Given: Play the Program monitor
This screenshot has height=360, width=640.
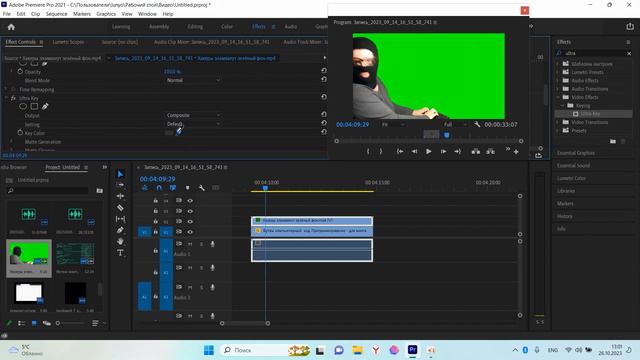Looking at the screenshot, I should (429, 151).
